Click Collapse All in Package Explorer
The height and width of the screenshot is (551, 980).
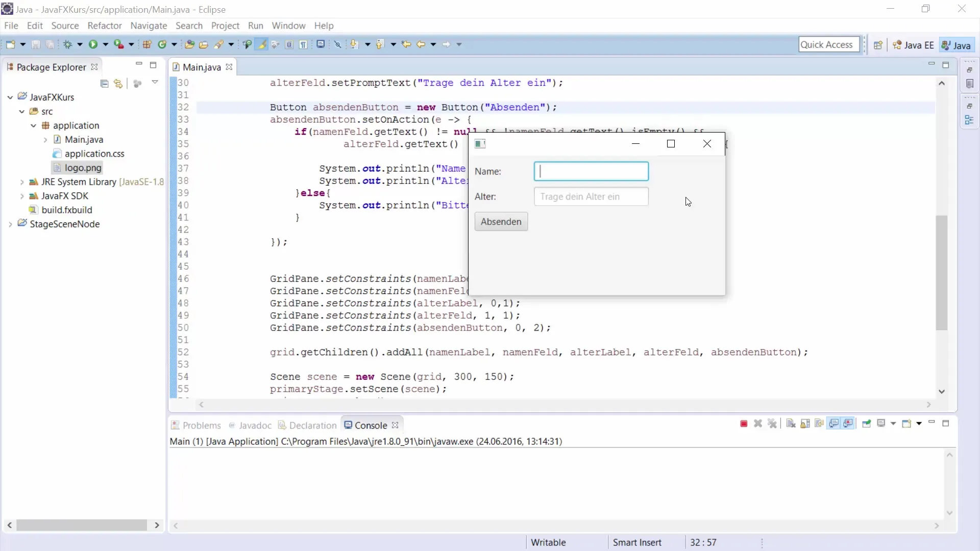coord(105,84)
